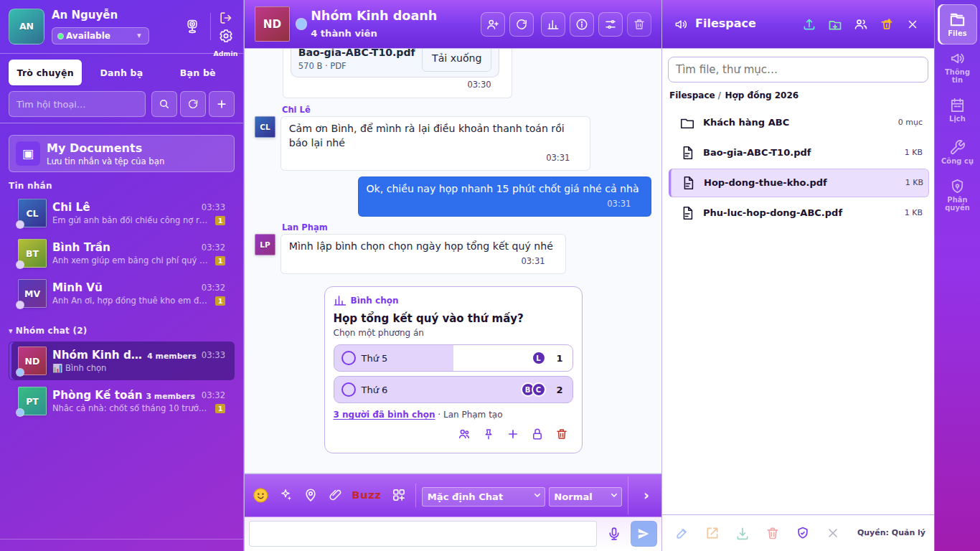Open Phân quyền sidebar tab
This screenshot has height=551, width=980.
click(957, 195)
